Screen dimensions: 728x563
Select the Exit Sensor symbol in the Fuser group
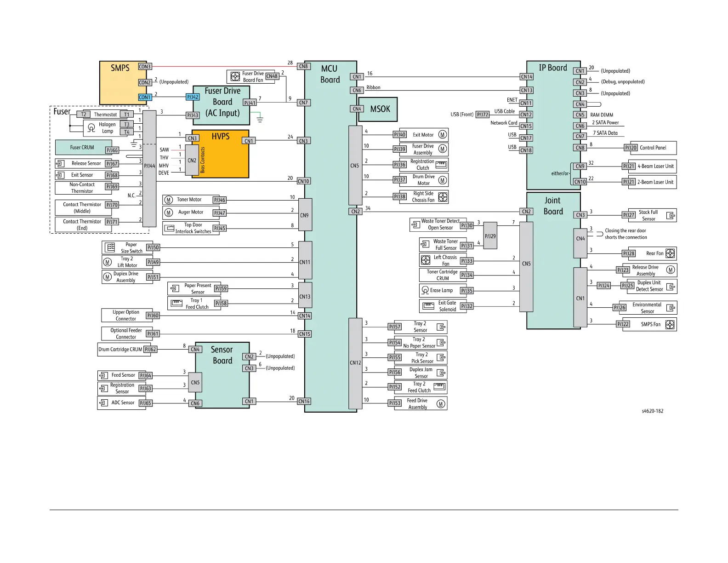click(60, 175)
